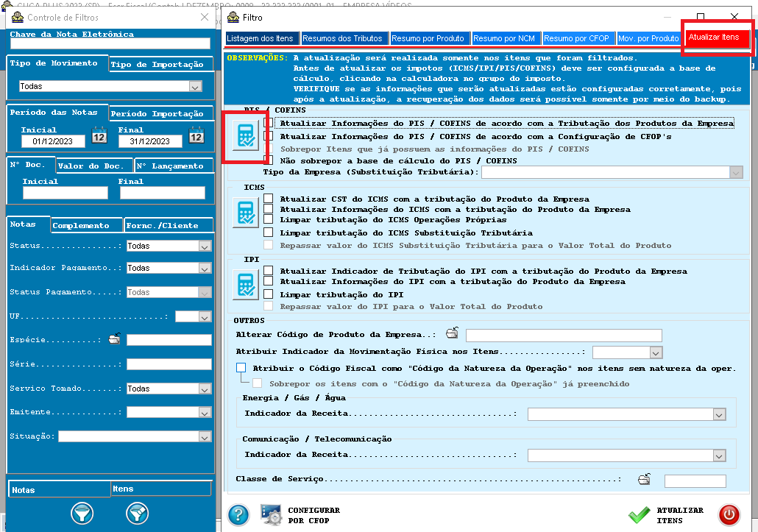This screenshot has height=532, width=758.
Task: Click the Alterar Código de Produto field
Action: coord(564,336)
